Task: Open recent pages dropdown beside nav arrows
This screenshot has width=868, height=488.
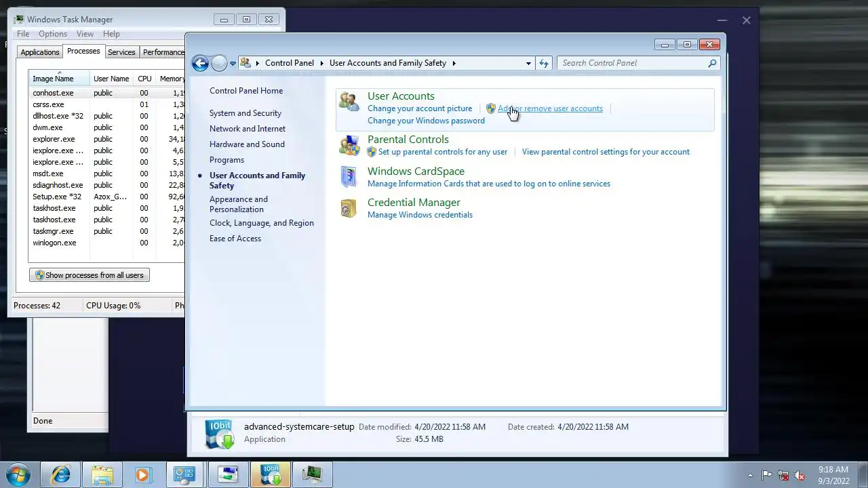Action: pos(233,64)
